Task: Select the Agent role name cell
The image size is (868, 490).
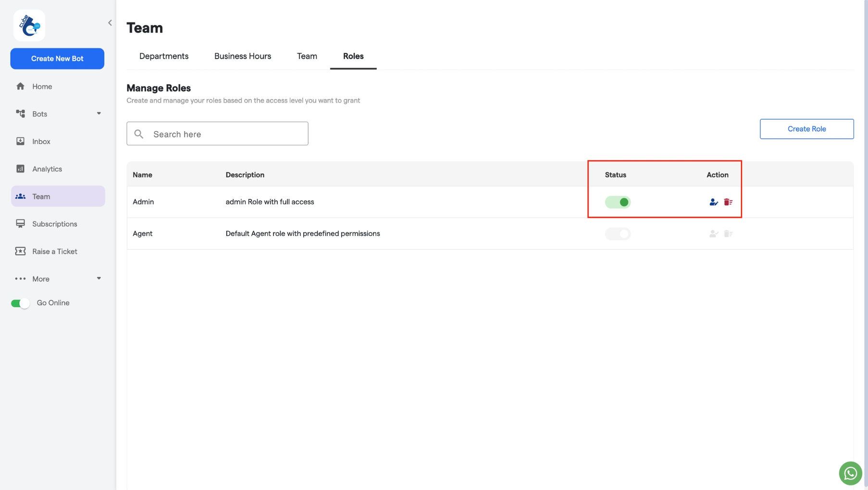Action: point(143,233)
